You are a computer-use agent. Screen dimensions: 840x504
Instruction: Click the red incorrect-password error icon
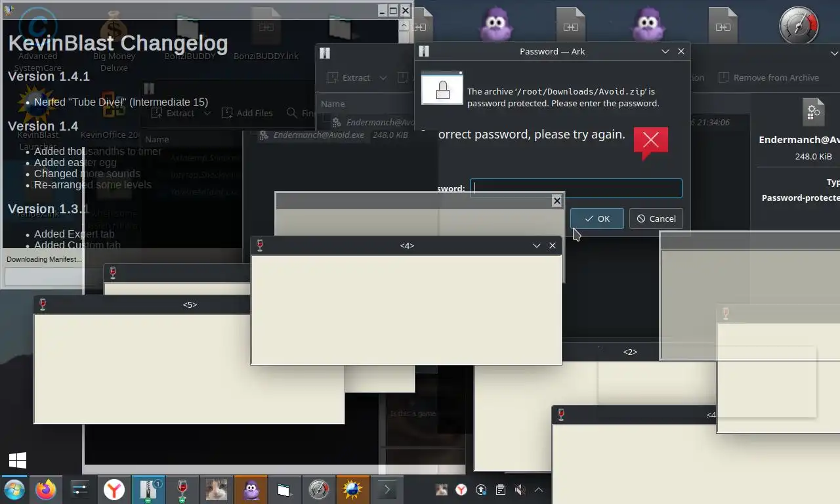click(650, 142)
